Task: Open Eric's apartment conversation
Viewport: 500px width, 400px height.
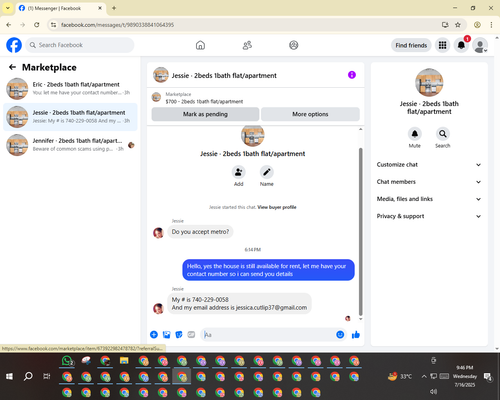Action: point(70,89)
